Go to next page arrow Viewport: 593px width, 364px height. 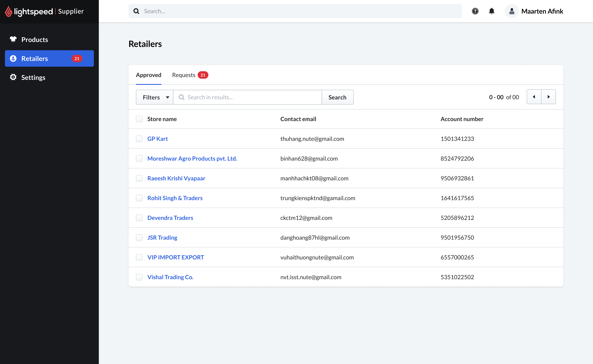(x=549, y=97)
